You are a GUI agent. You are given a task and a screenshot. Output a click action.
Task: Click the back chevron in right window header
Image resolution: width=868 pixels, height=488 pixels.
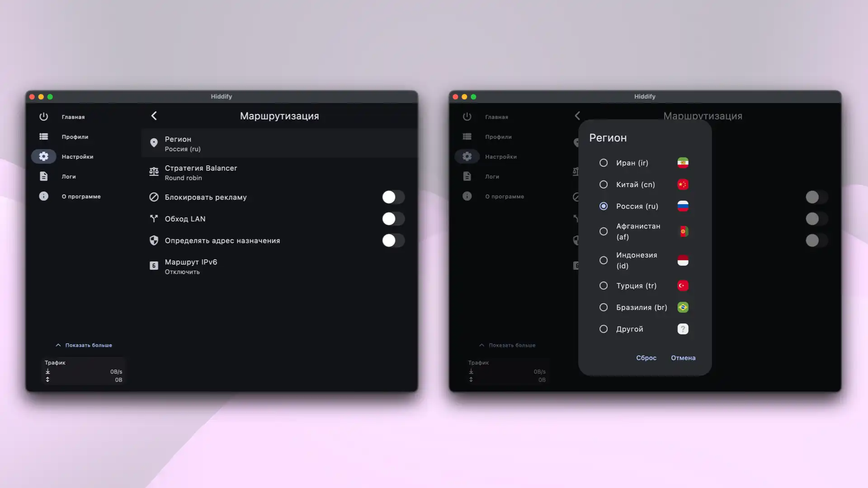tap(577, 116)
